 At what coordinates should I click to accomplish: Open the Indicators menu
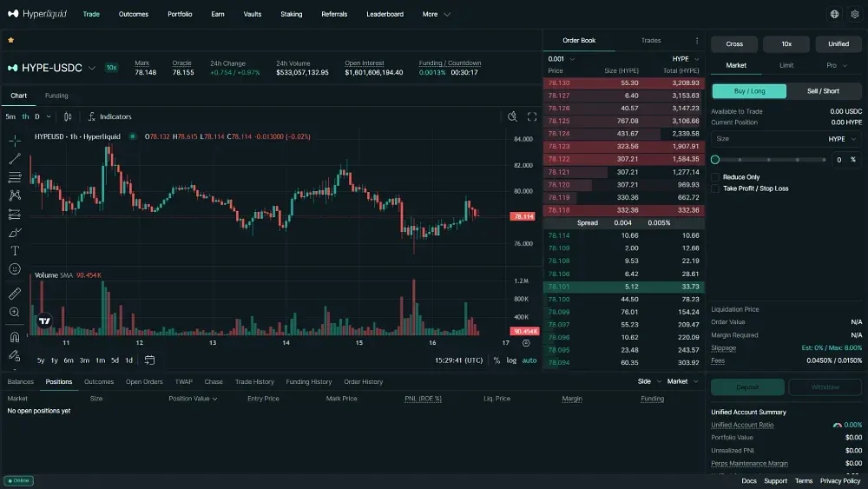click(109, 117)
